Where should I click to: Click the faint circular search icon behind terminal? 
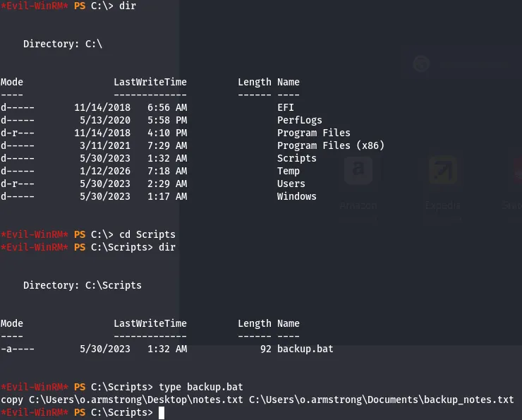[x=421, y=65]
